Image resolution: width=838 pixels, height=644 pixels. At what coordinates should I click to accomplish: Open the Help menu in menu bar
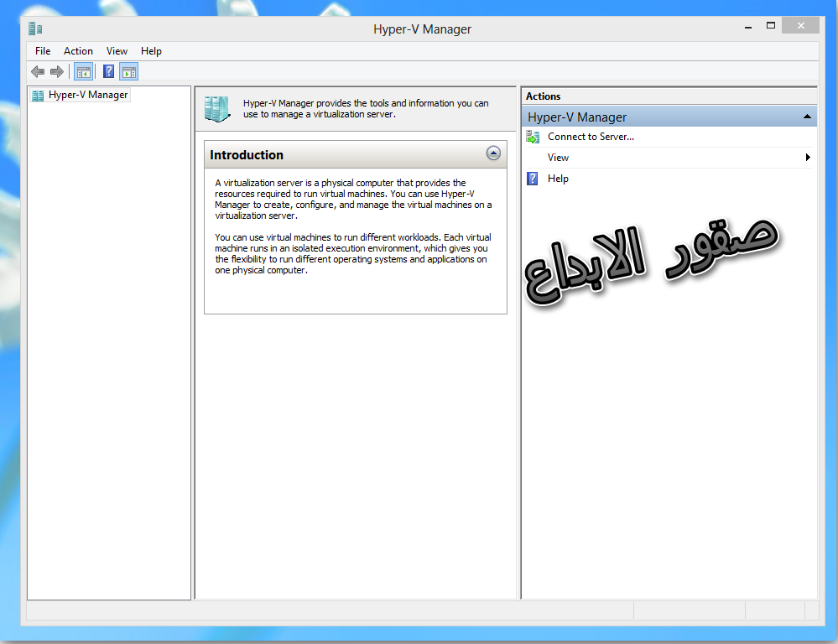151,51
